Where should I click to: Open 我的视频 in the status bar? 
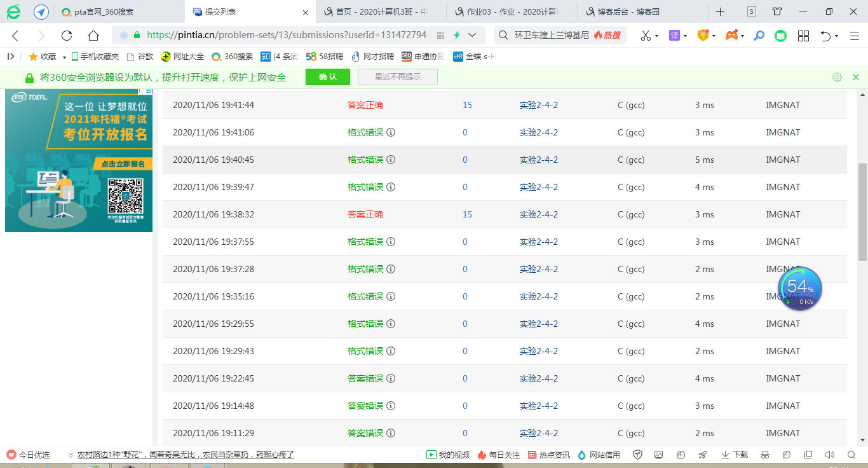[448, 455]
